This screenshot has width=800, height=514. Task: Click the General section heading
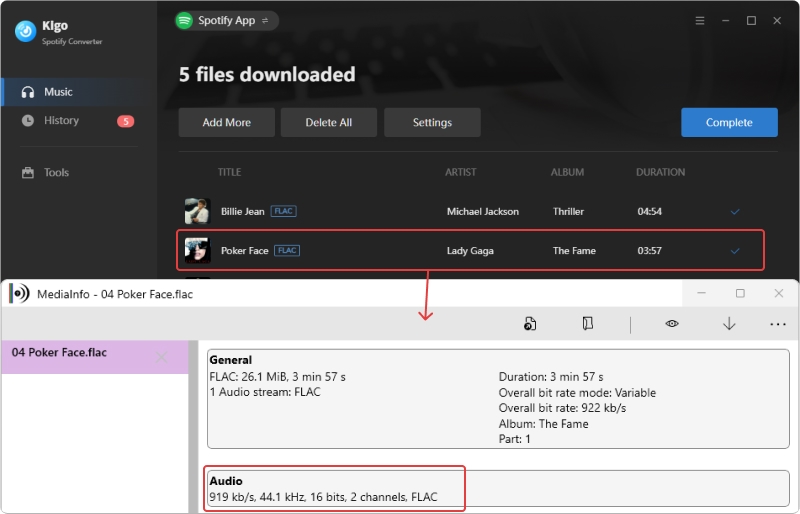(231, 360)
